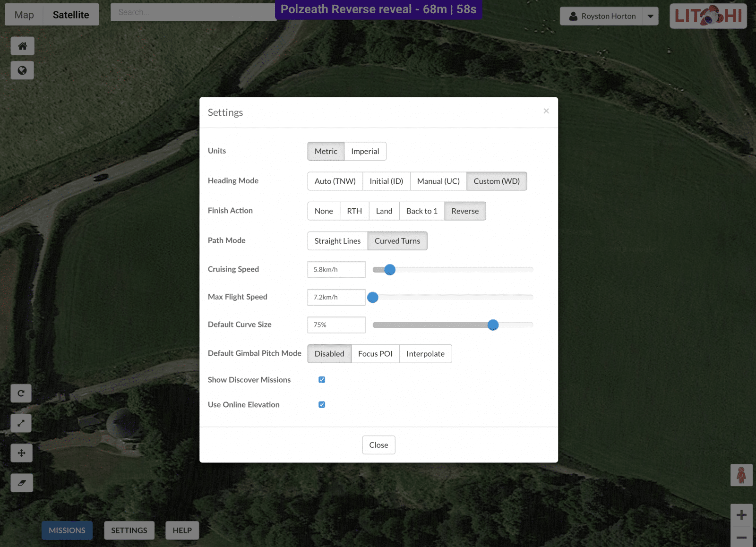Choose Land as the Finish Action
Screen dimensions: 756x547
coord(384,211)
